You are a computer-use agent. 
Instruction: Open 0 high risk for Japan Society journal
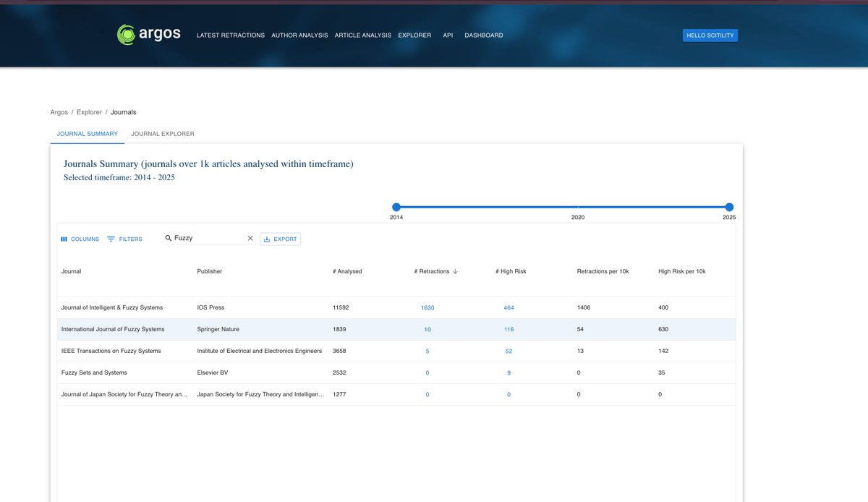tap(509, 394)
